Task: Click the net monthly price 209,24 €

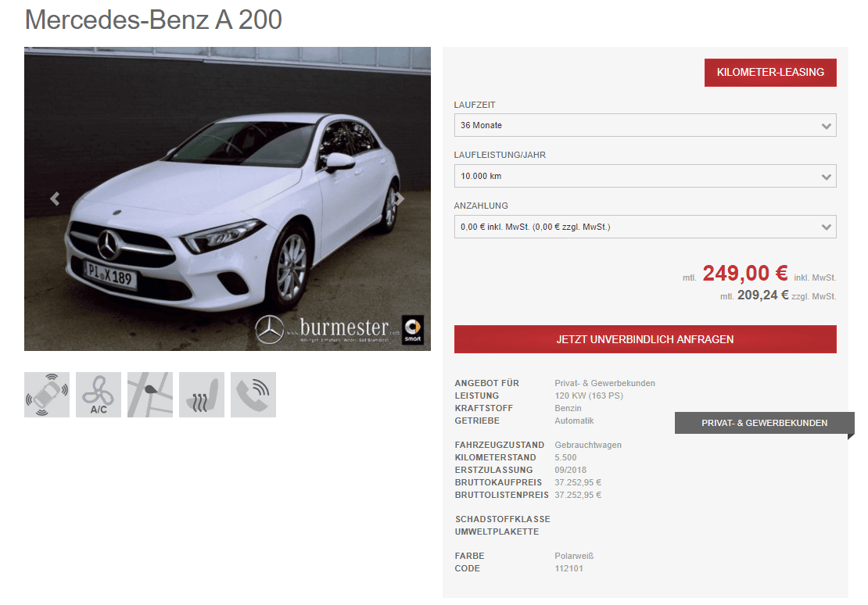Action: pos(762,295)
